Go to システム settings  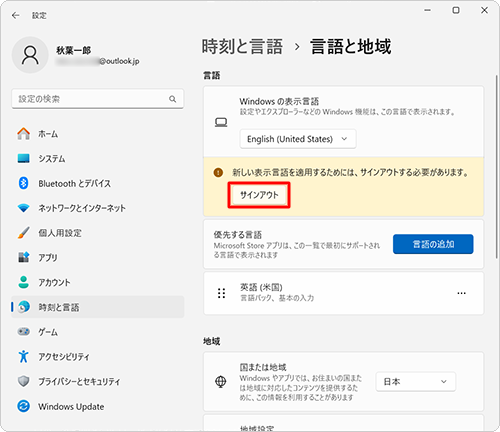98,158
